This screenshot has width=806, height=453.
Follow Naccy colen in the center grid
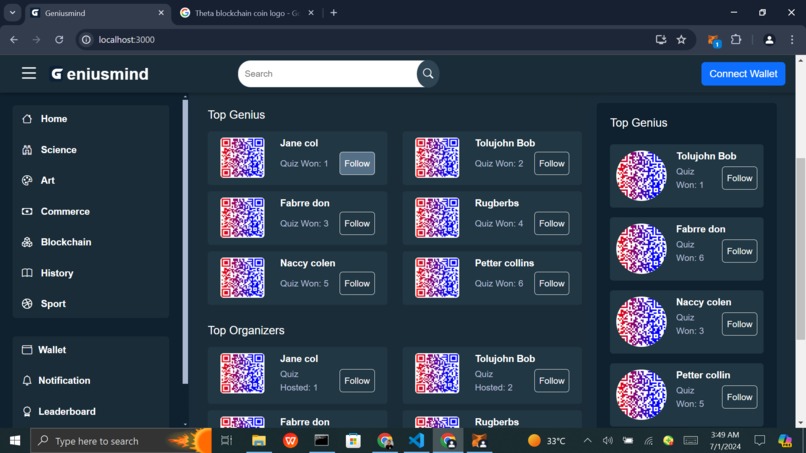click(x=357, y=283)
